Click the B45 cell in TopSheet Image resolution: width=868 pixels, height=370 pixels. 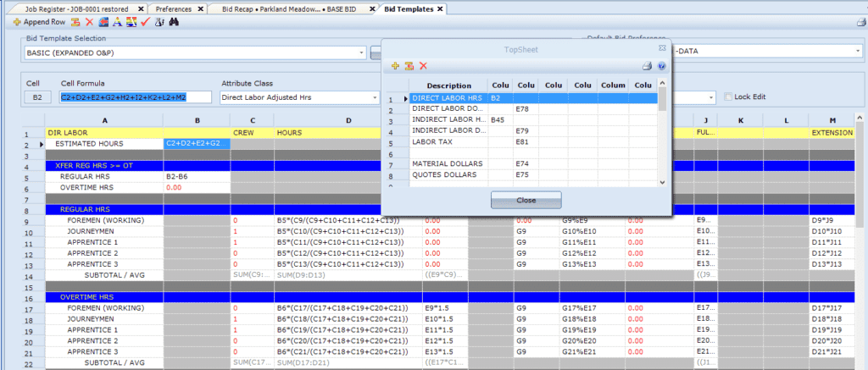click(501, 120)
